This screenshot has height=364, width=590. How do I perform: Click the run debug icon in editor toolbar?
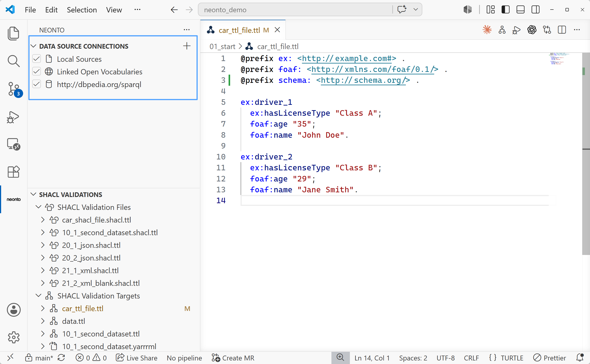516,30
